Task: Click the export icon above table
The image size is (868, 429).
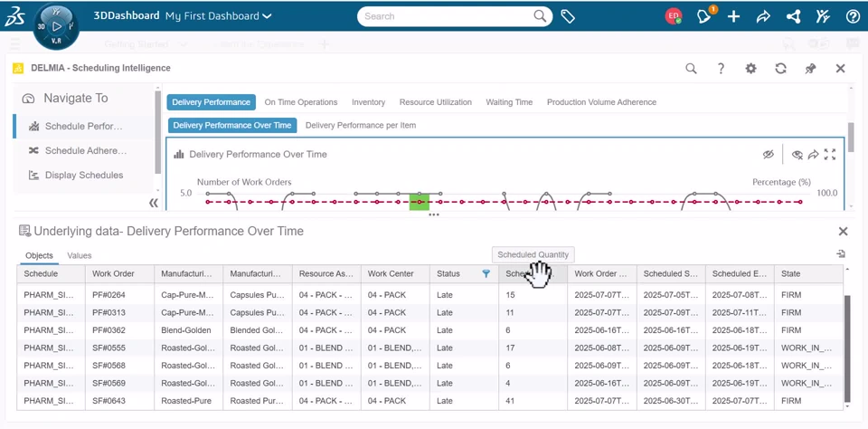Action: [841, 253]
